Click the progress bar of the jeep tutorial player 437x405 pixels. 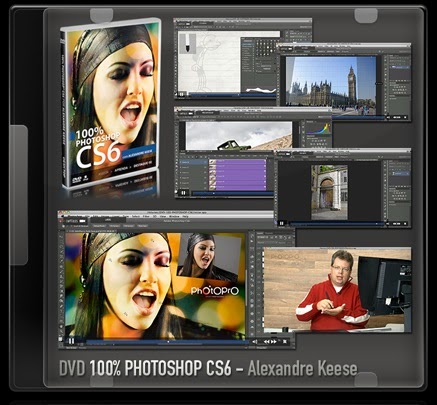[x=233, y=193]
